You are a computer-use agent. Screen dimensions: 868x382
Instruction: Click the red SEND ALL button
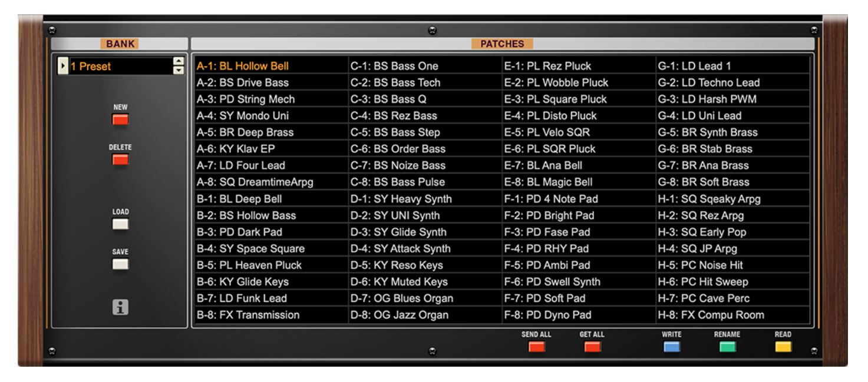(x=536, y=347)
